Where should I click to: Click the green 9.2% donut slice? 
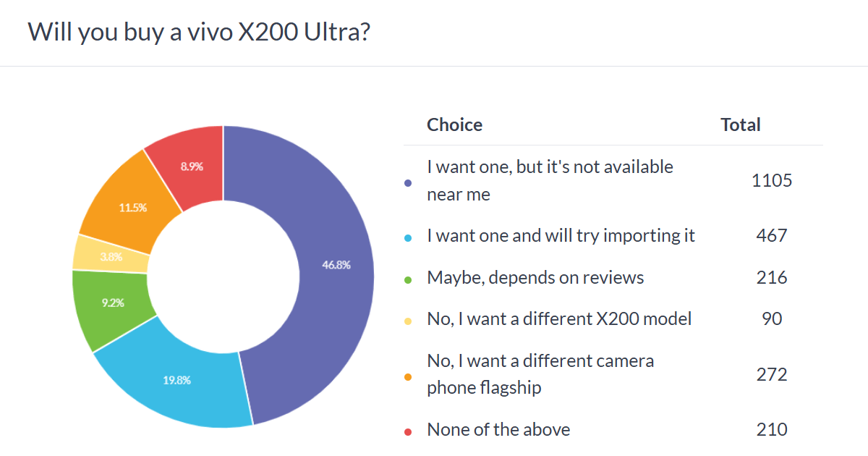point(113,304)
